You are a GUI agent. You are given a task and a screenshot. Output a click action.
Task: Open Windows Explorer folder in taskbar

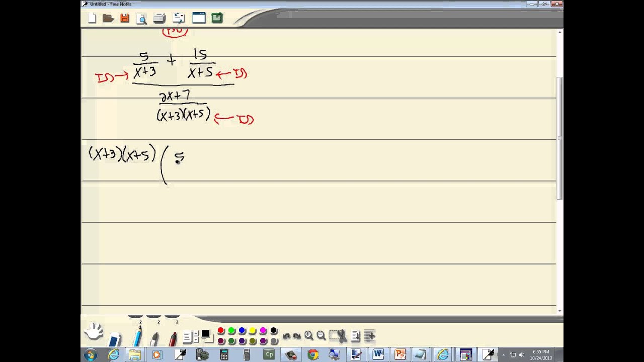click(x=135, y=355)
